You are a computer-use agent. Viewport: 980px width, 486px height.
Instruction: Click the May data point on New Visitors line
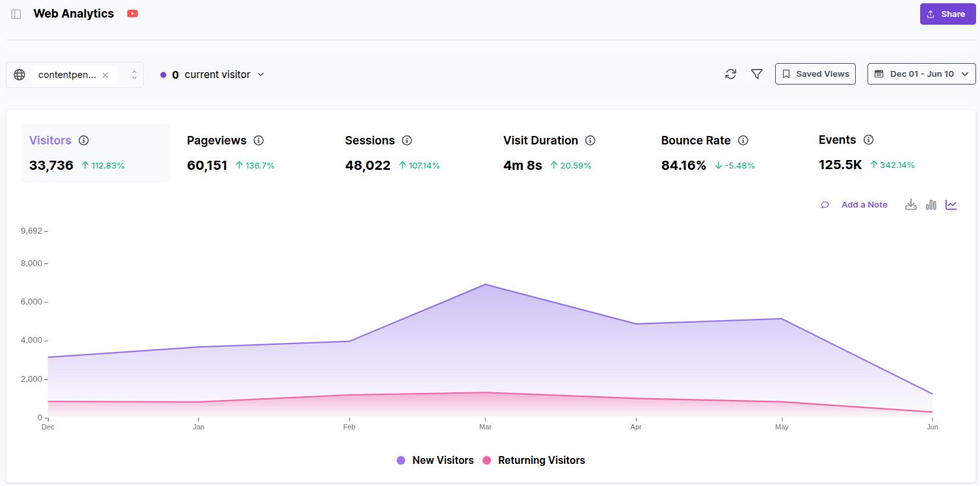point(782,319)
